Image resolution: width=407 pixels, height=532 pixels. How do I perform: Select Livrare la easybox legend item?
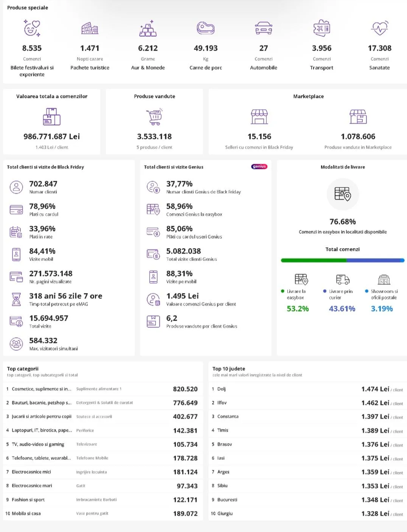tap(296, 294)
